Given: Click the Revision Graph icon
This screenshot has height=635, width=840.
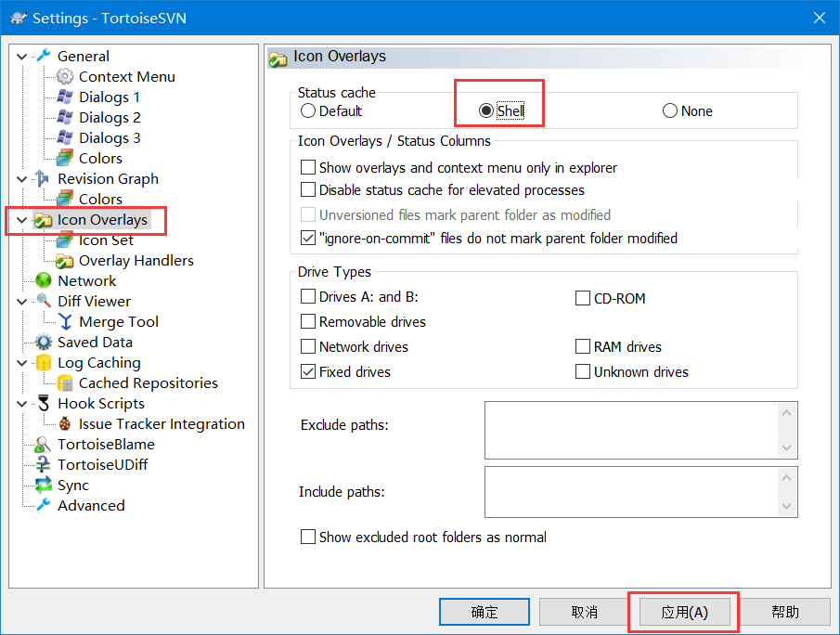Looking at the screenshot, I should 43,178.
